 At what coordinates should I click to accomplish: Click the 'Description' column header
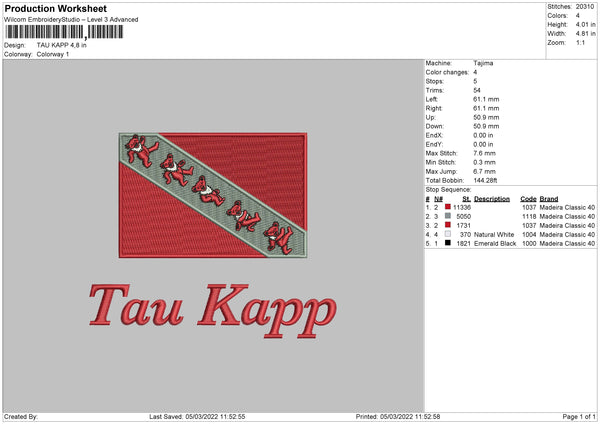click(x=492, y=199)
